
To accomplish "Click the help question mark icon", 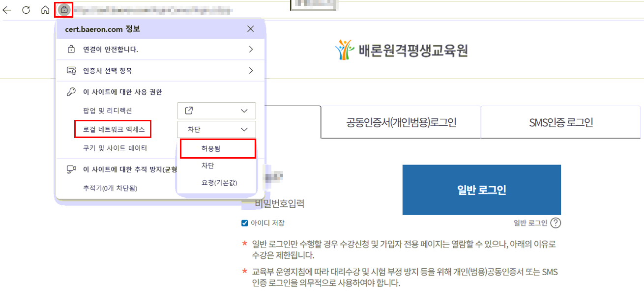I will tap(556, 223).
